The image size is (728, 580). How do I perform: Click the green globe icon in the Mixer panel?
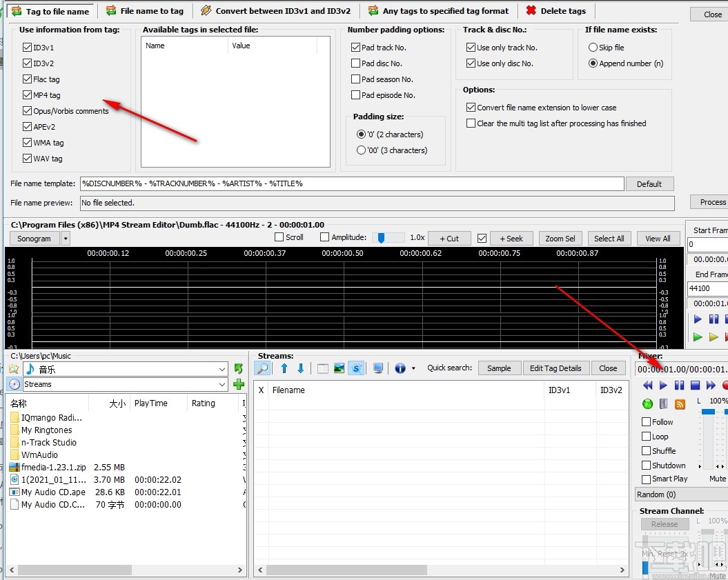(647, 403)
